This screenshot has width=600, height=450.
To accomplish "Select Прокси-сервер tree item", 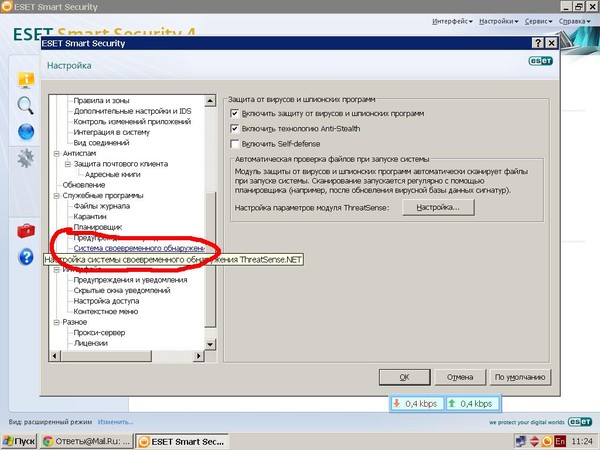I will (99, 333).
